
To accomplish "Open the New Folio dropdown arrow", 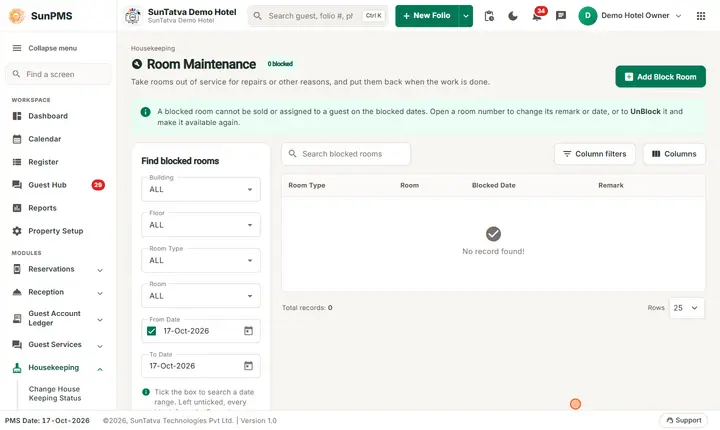I will 466,16.
